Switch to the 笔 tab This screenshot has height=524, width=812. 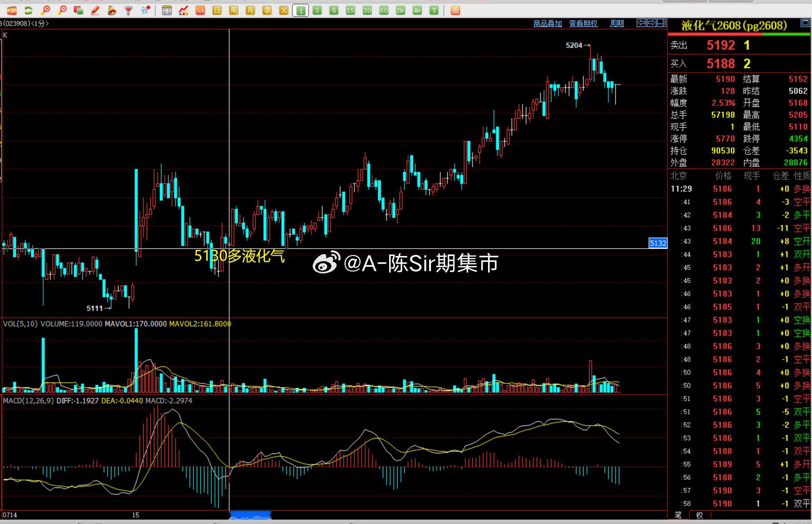(678, 515)
